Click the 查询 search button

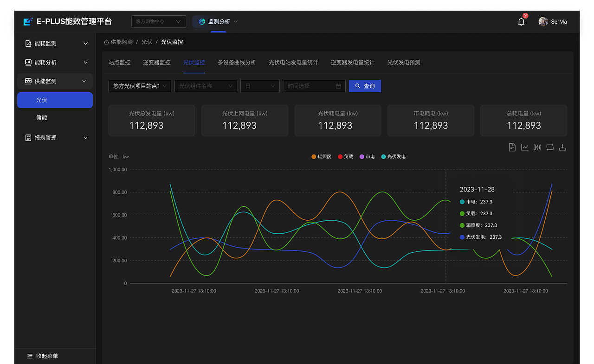coord(365,86)
